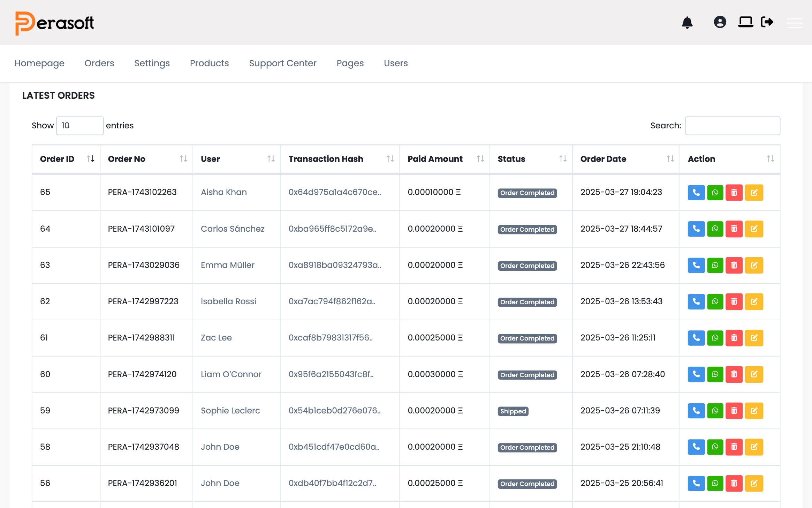
Task: Click the Perasoft logo
Action: click(x=54, y=23)
